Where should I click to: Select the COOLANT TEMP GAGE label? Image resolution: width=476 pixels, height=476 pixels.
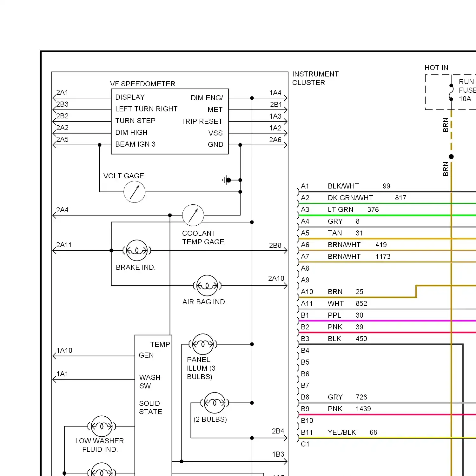point(203,237)
